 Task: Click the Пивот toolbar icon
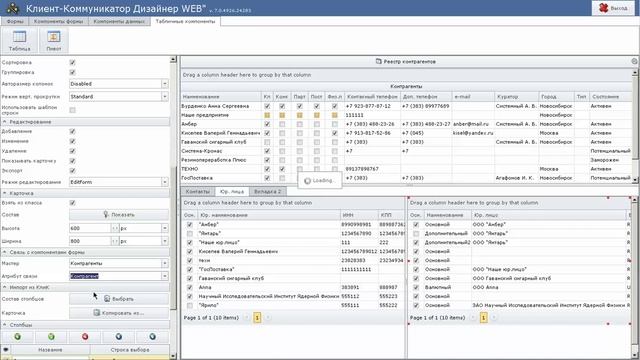click(x=53, y=40)
